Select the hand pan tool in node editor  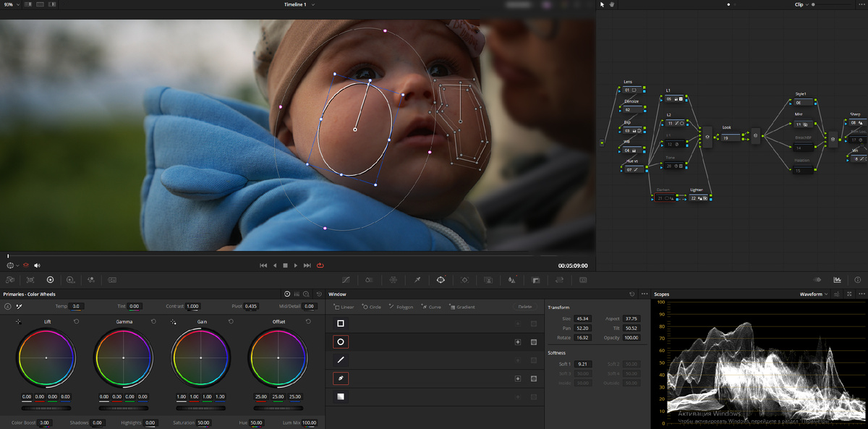click(x=611, y=4)
